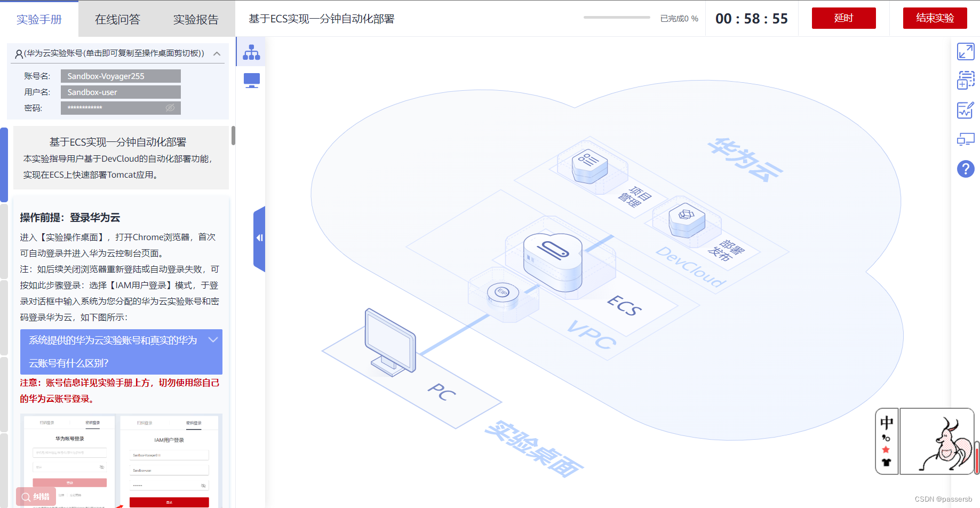
Task: Click the user account icon beside 华为云实验账号
Action: (x=19, y=53)
